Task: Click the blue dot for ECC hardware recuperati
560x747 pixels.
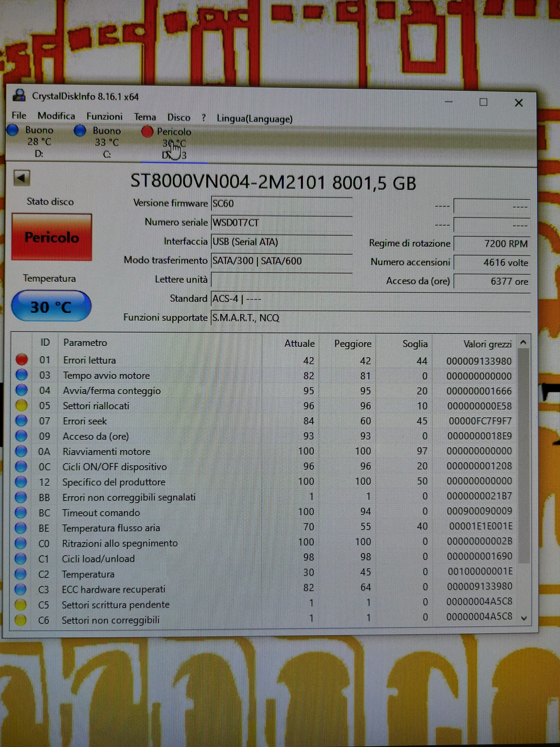Action: click(x=21, y=589)
